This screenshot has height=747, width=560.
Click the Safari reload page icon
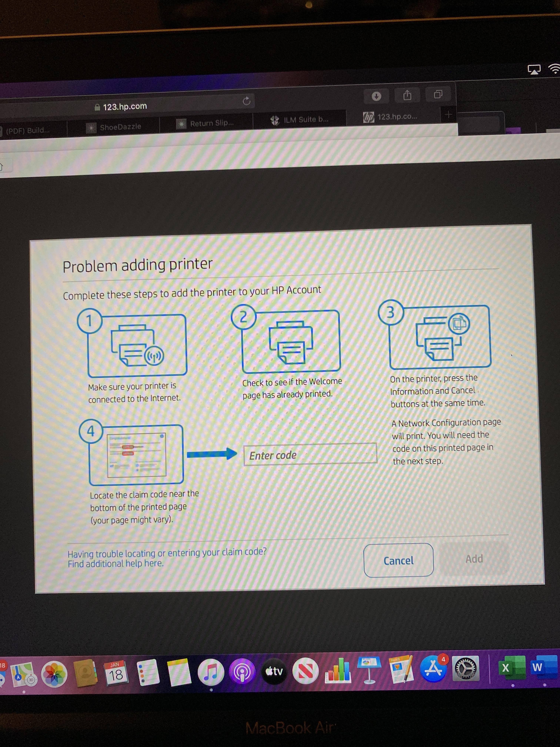pyautogui.click(x=246, y=101)
